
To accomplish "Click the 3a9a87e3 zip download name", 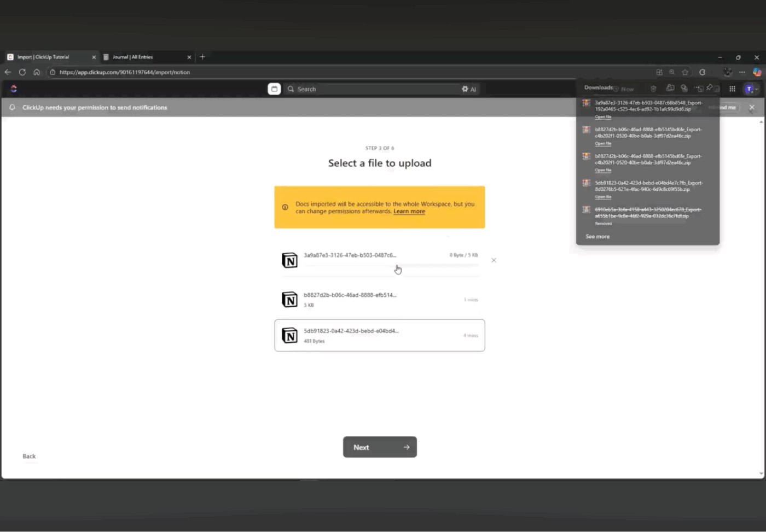I will pos(649,106).
